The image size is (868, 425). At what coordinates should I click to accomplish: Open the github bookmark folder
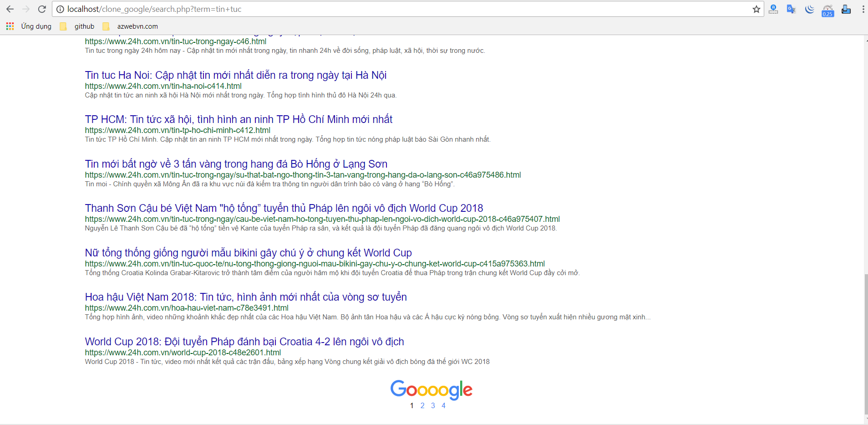77,26
